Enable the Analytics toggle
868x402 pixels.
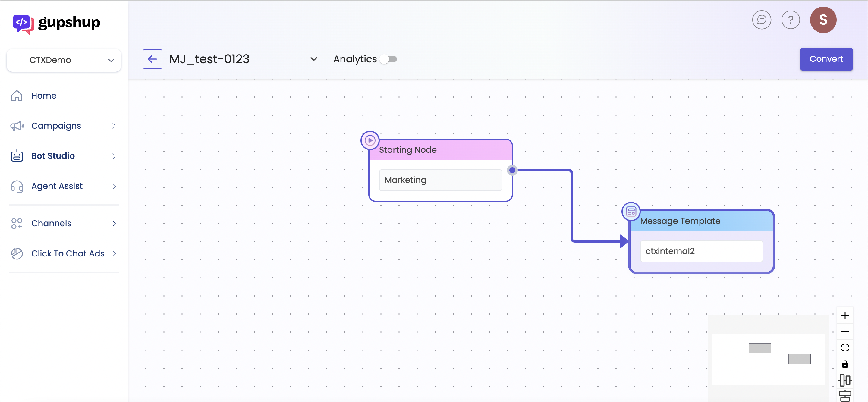(x=388, y=59)
